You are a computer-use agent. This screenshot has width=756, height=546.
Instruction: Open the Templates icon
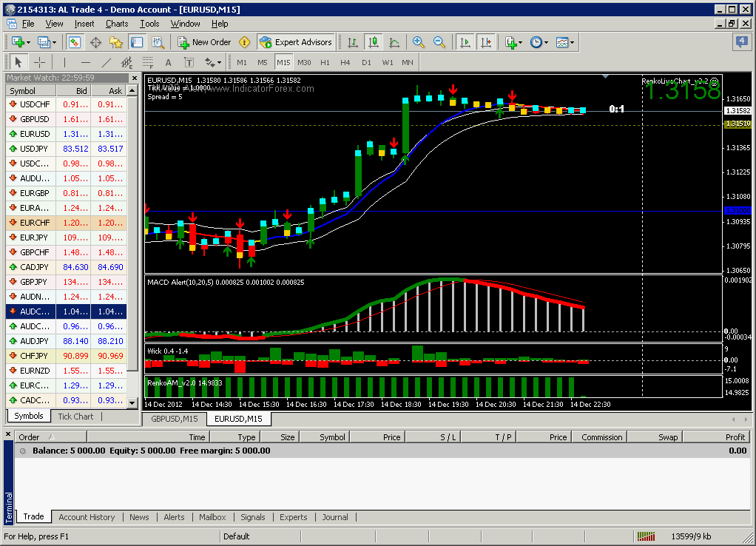tap(561, 42)
